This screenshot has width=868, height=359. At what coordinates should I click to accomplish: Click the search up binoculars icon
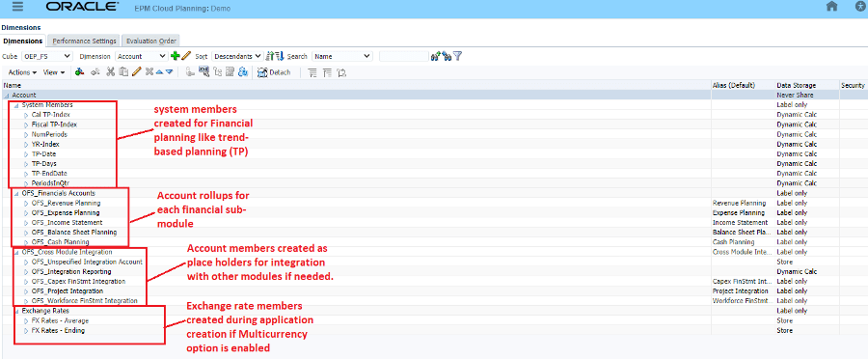point(436,56)
